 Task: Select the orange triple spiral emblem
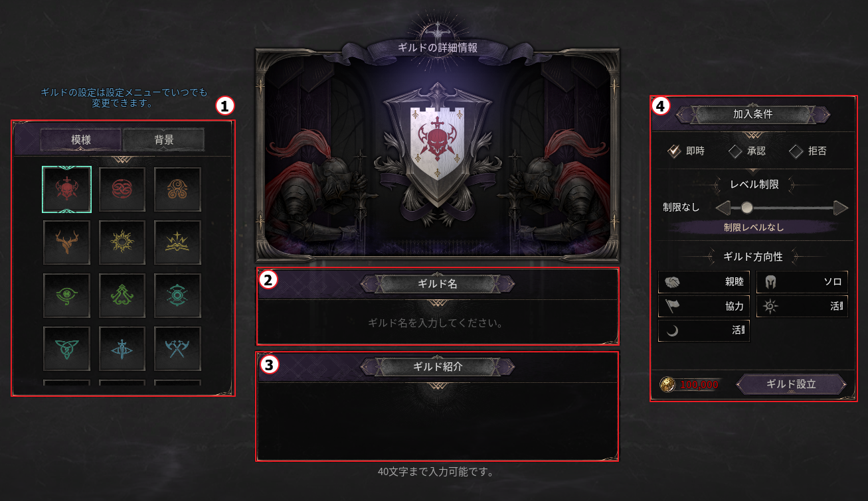point(177,189)
